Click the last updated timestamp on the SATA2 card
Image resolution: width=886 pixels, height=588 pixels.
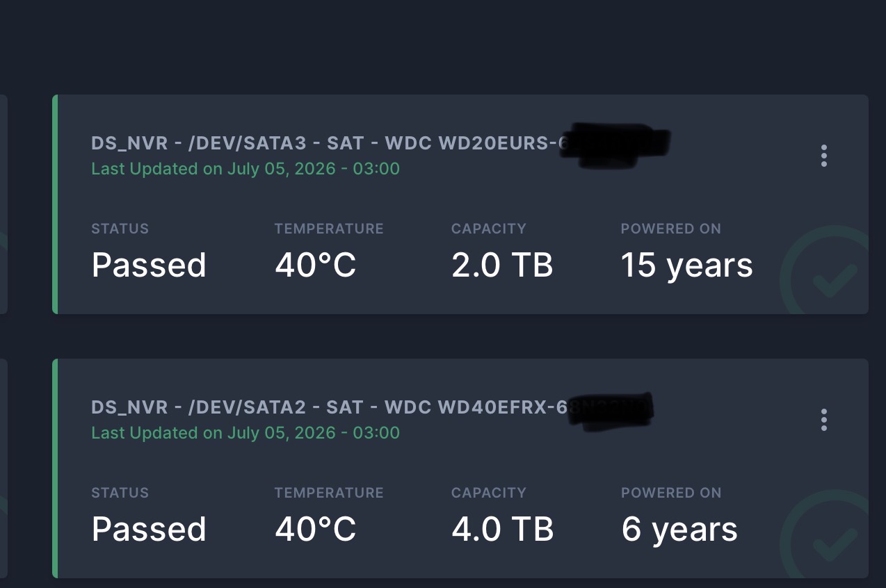pos(245,433)
